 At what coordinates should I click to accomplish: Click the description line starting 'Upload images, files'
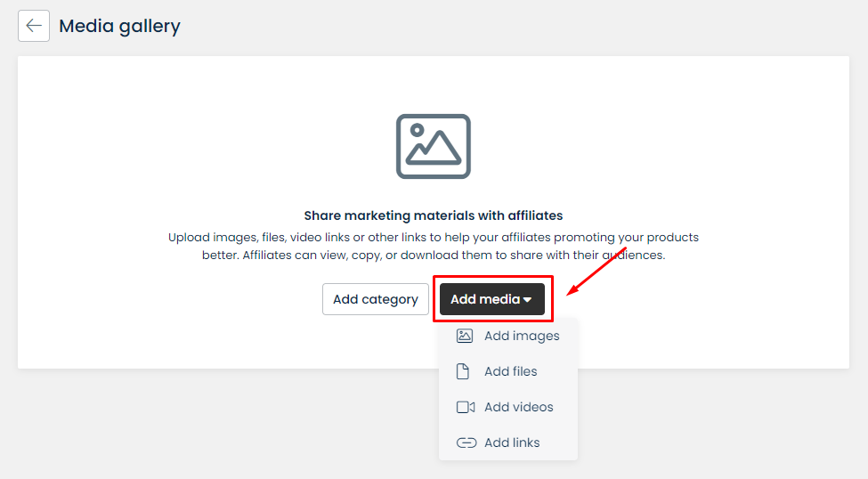[434, 238]
